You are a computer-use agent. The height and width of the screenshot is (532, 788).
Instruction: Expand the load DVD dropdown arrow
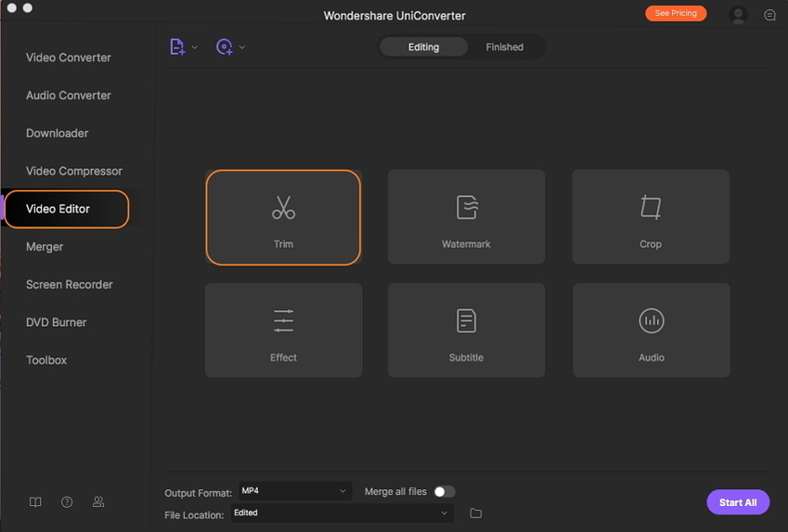242,47
